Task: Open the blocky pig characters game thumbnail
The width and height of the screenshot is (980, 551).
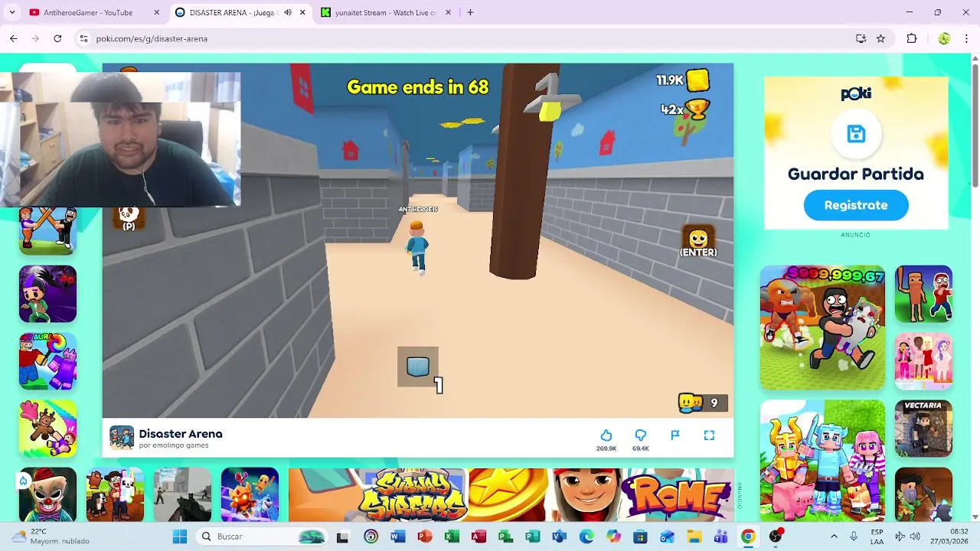Action: point(822,461)
